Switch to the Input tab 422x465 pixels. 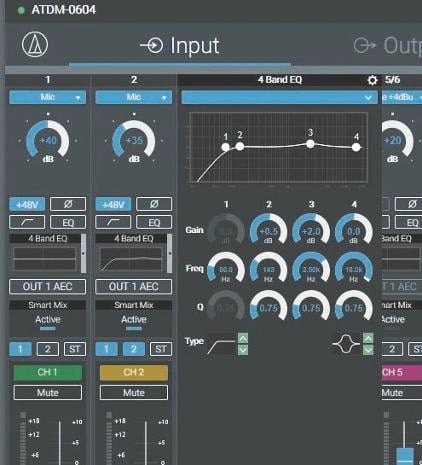180,46
